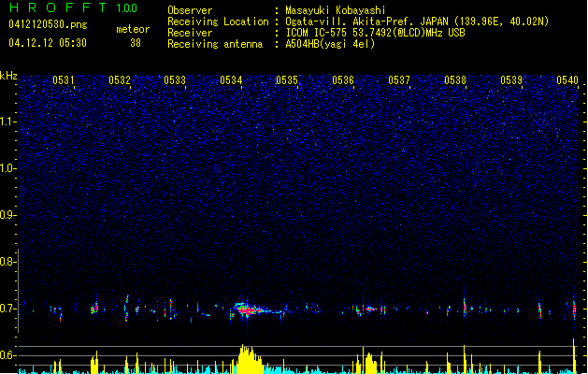Image resolution: width=588 pixels, height=374 pixels.
Task: Click the 0535 time marker
Action: click(287, 80)
